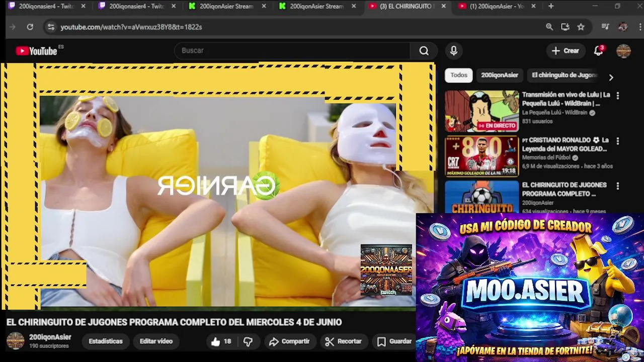
Task: Click the 200iqonAsier channel avatar
Action: (15, 341)
